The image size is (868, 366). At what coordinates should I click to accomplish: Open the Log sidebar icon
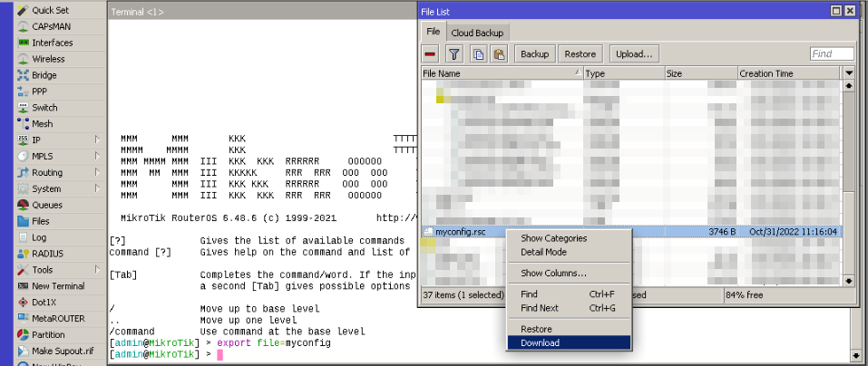(x=24, y=237)
